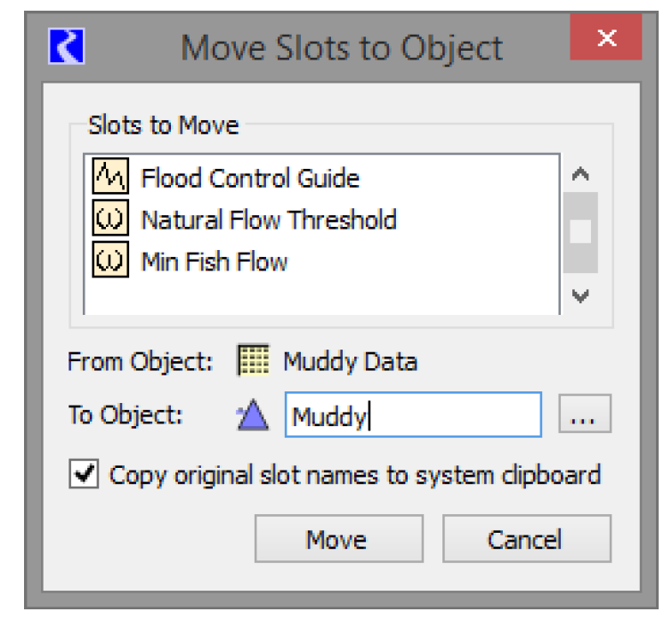Open the object selector ellipsis button
The image size is (672, 636).
tap(584, 416)
